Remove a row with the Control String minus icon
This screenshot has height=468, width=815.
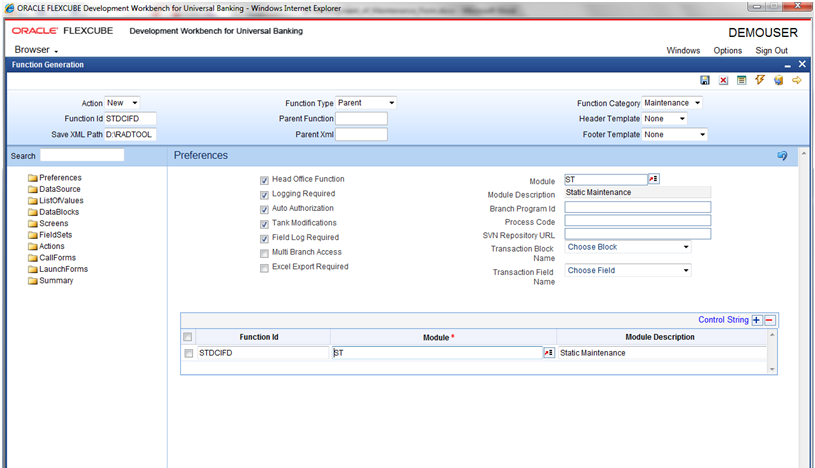click(770, 320)
